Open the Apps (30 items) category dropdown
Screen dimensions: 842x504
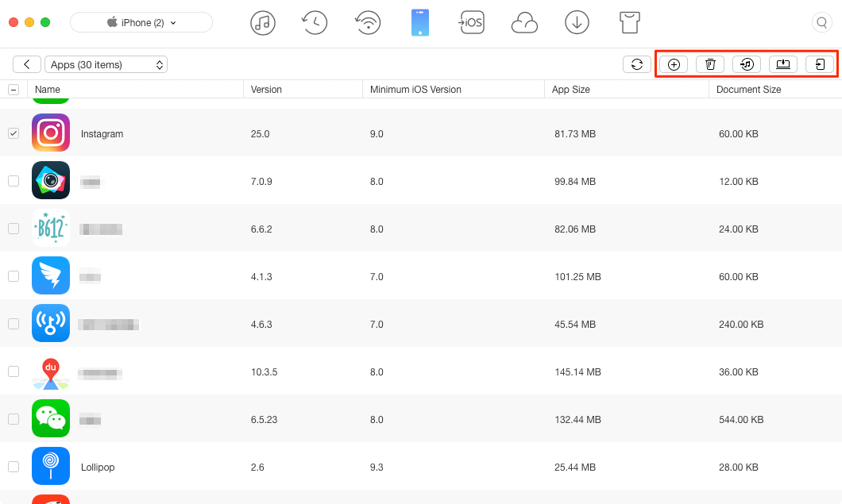(x=106, y=64)
